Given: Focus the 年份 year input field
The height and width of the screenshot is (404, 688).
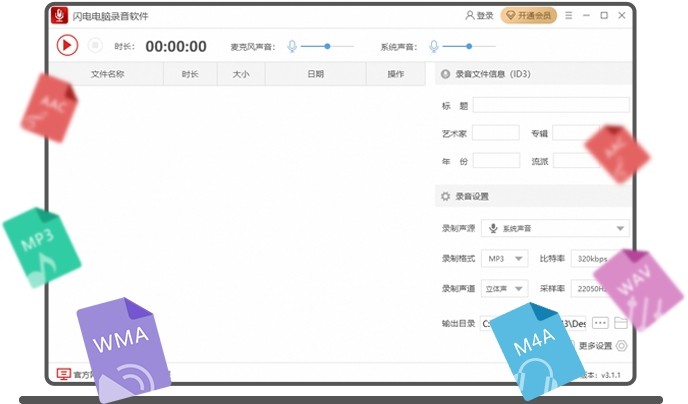Looking at the screenshot, I should click(496, 161).
